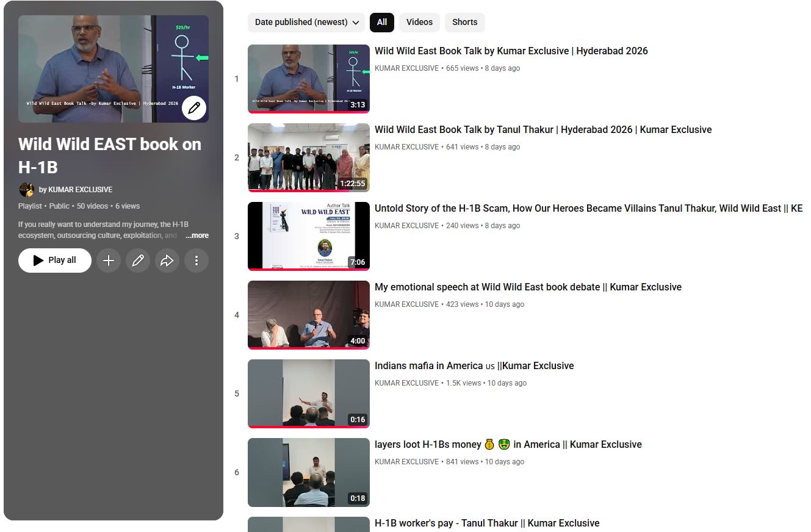Select the Shorts filter chip
Screen dimensions: 811x532
coord(465,22)
